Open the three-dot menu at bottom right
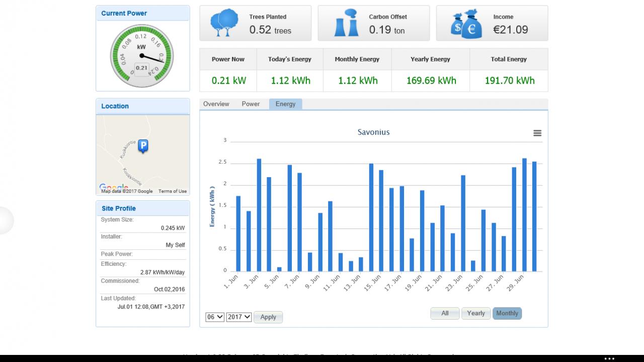Screen dimensions: 644x362 pyautogui.click(x=609, y=358)
